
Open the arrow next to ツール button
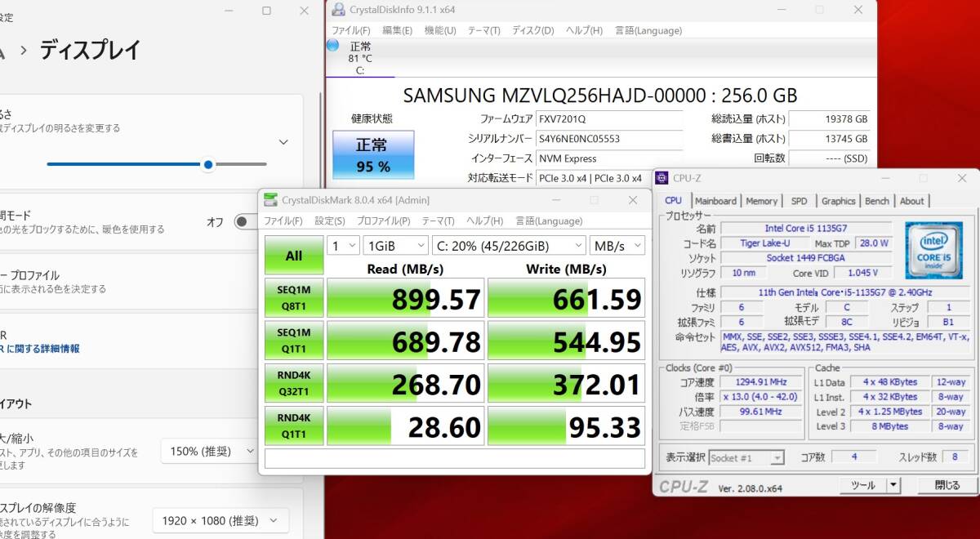(893, 485)
